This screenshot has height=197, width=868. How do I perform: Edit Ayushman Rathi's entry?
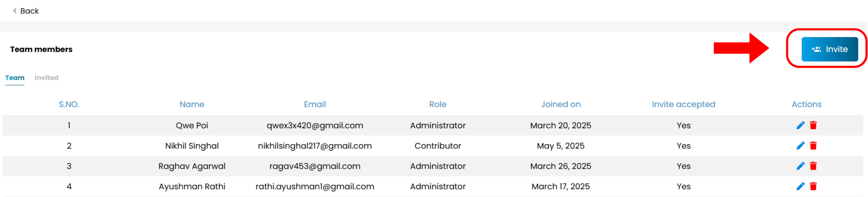[x=800, y=186]
